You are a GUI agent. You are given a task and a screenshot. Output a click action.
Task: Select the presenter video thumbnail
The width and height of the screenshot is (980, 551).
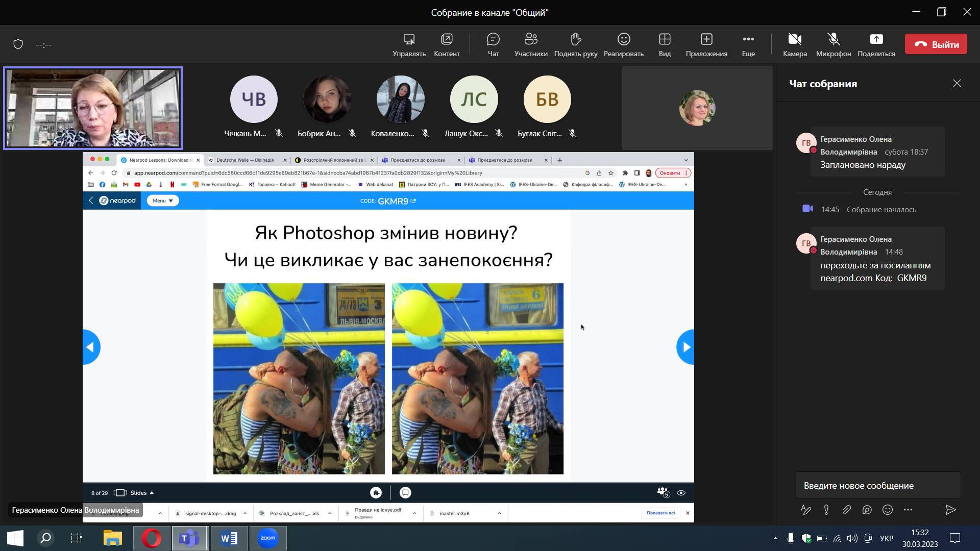click(x=93, y=108)
